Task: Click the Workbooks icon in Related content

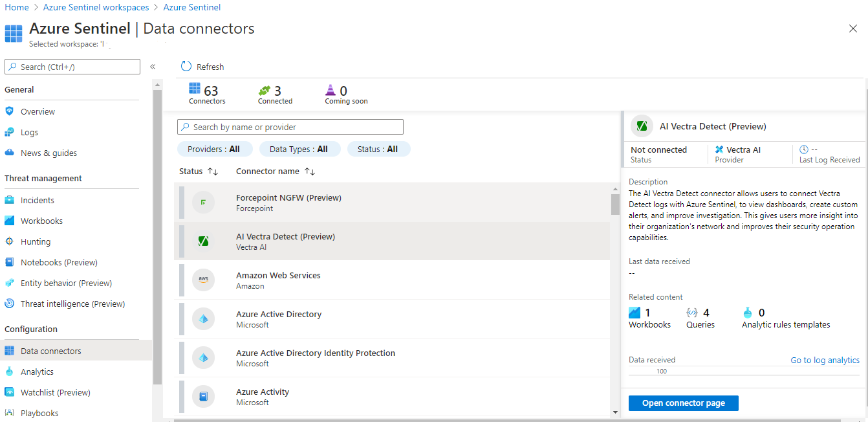Action: [635, 313]
